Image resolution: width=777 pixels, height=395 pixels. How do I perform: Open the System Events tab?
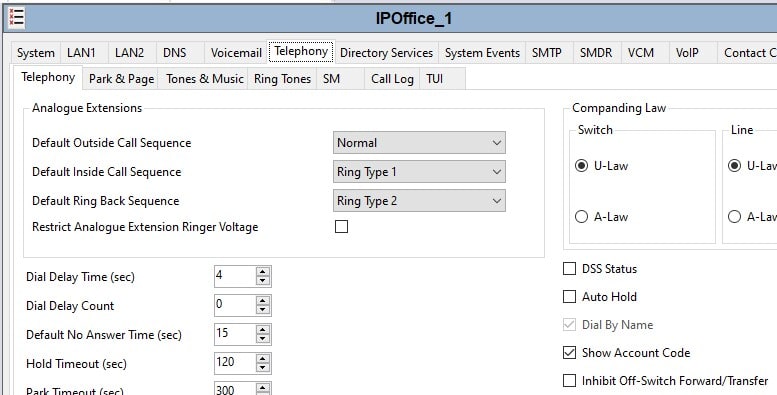(x=482, y=53)
